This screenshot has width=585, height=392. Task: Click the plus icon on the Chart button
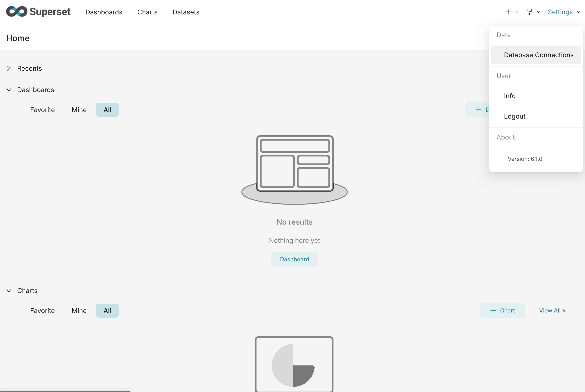pos(493,310)
